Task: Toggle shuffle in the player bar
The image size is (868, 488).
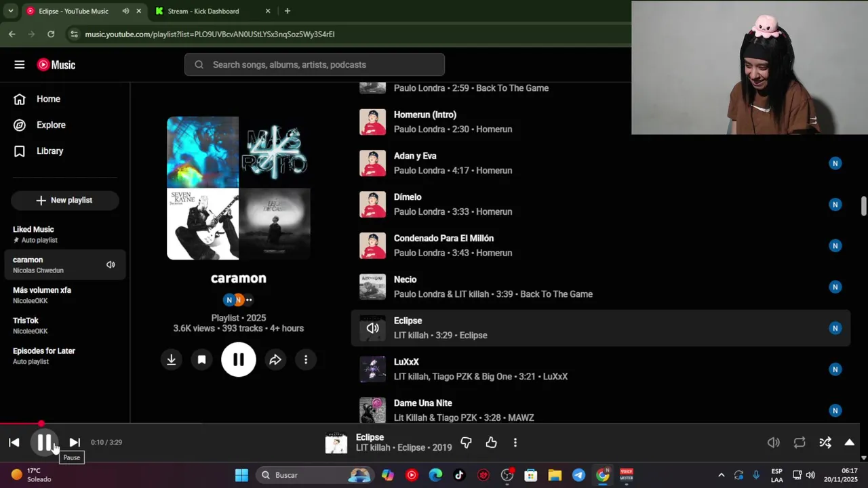Action: tap(825, 443)
